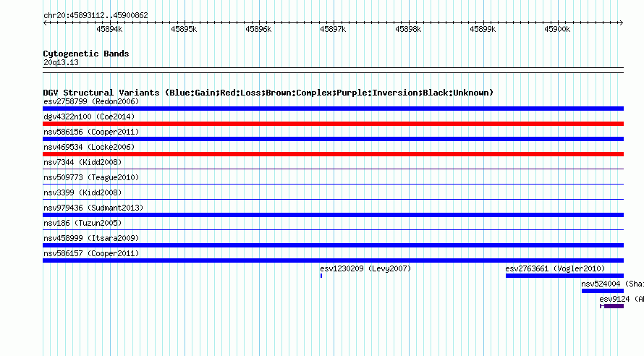Click the nsv458999 Itsara2009 blue bar

[x=333, y=245]
